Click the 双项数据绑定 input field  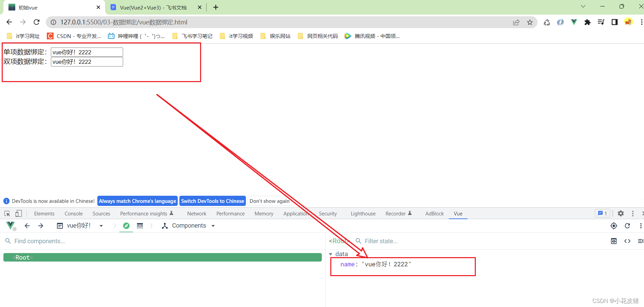tap(87, 61)
